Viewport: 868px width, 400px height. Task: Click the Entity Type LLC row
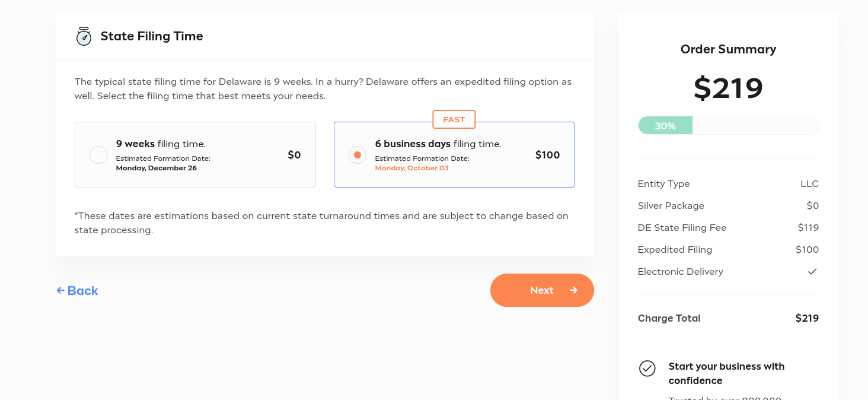click(729, 183)
